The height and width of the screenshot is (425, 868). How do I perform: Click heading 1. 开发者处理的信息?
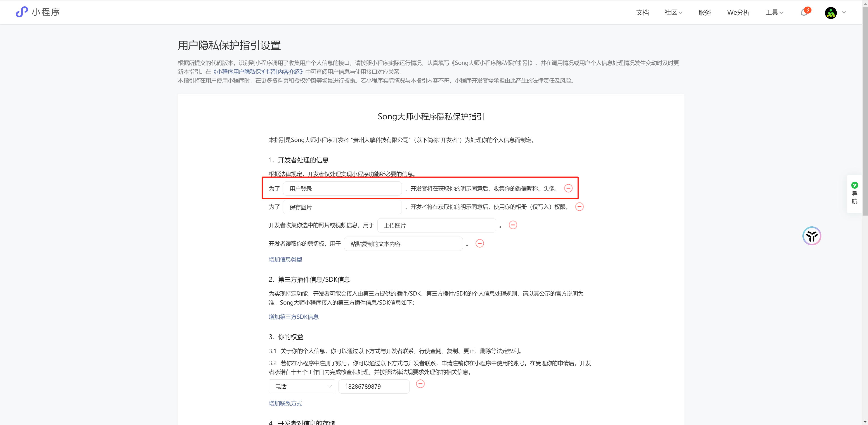tap(298, 160)
